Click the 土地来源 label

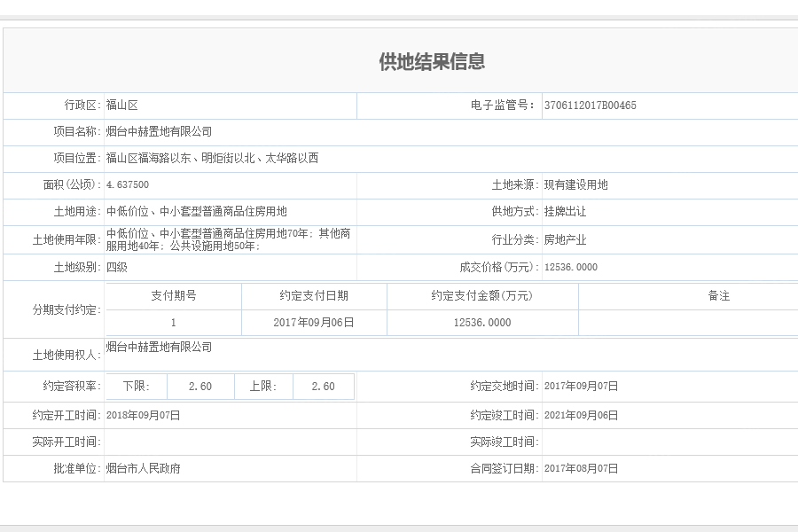pos(515,184)
